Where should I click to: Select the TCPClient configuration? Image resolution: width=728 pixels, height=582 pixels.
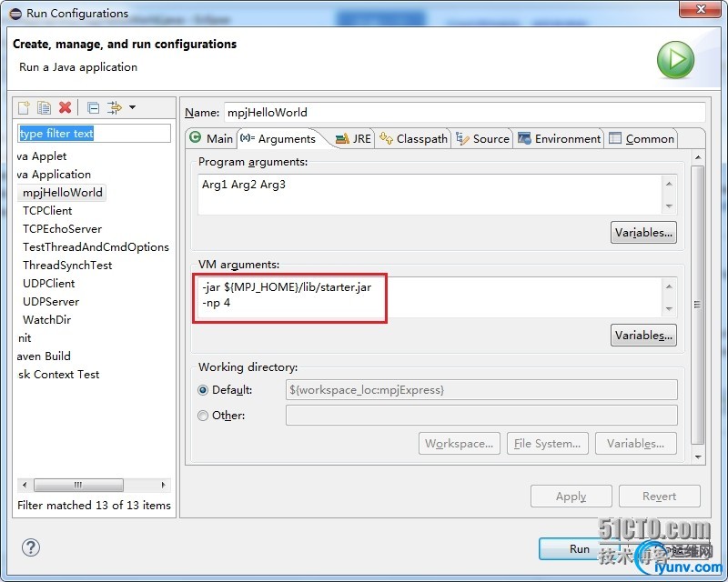(47, 211)
